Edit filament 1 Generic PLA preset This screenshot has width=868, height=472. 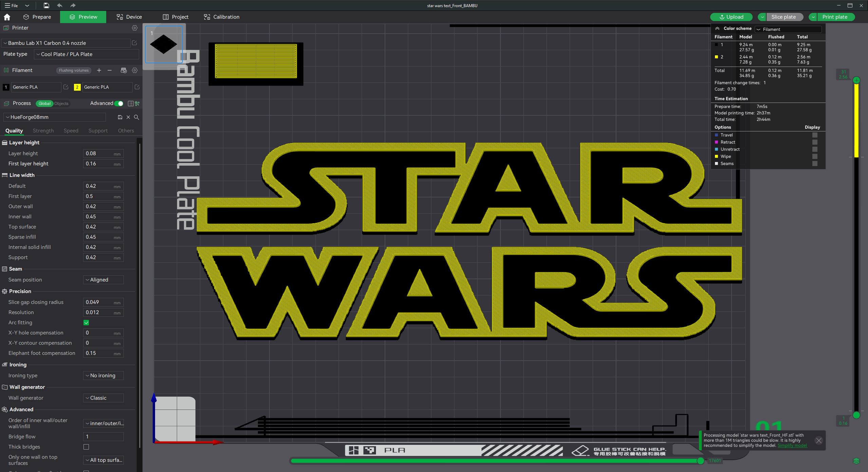point(66,87)
